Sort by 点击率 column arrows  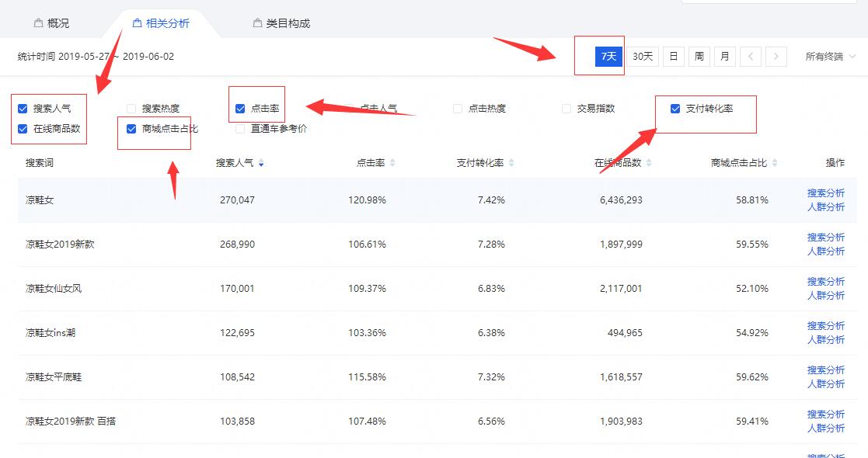point(392,162)
